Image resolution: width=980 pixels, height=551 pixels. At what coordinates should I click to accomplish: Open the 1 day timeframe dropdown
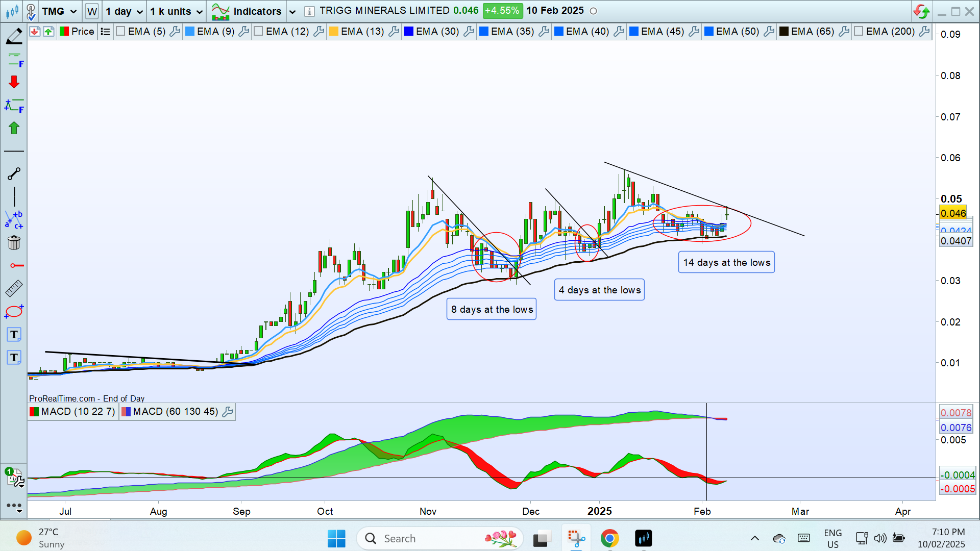coord(124,11)
